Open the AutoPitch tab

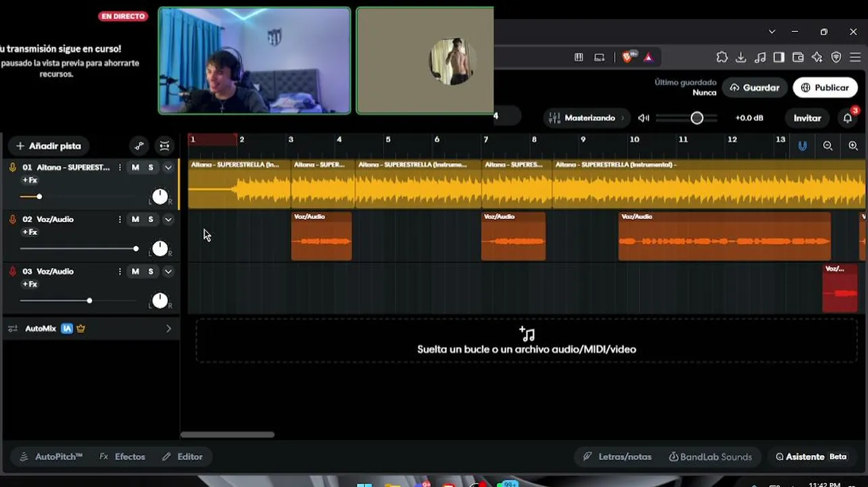pos(51,457)
